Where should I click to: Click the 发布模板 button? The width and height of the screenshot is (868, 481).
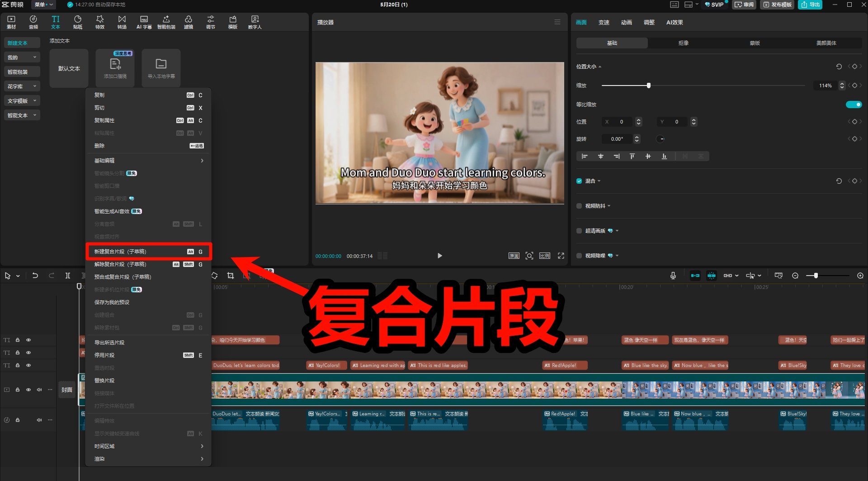[x=777, y=5]
